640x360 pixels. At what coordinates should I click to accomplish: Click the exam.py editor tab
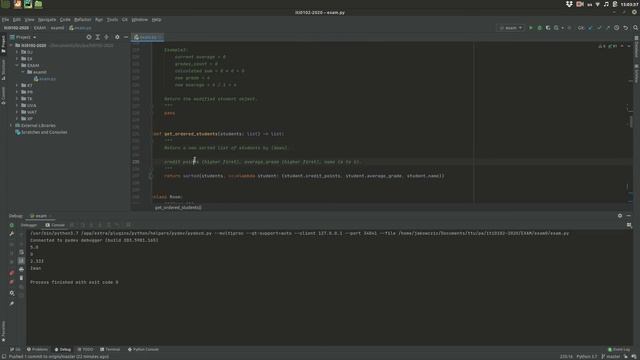click(148, 37)
